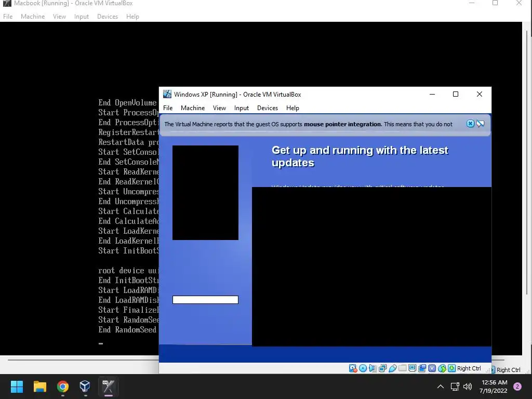Click USB devices icon in Windows XP status bar
This screenshot has height=399, width=532.
tap(393, 368)
